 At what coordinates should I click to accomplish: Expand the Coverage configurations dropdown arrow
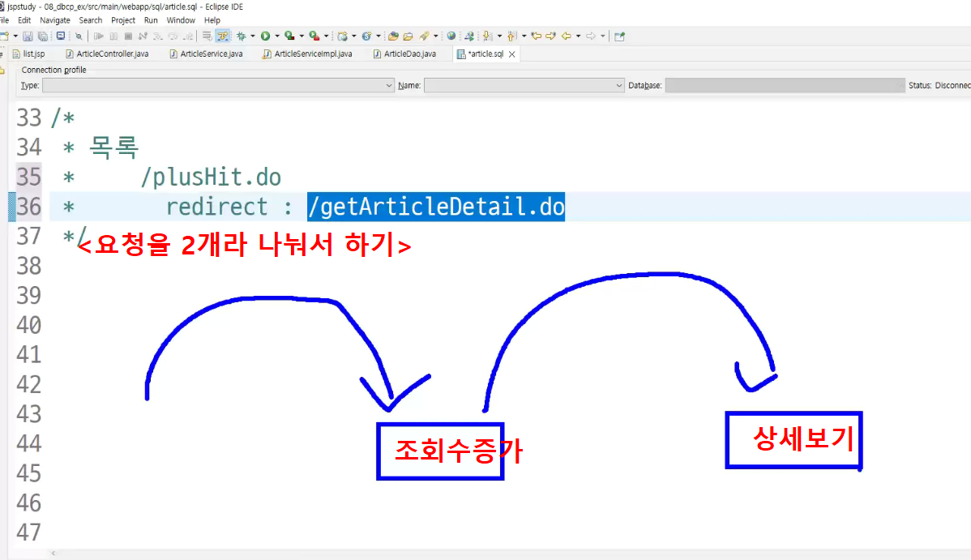(x=302, y=36)
